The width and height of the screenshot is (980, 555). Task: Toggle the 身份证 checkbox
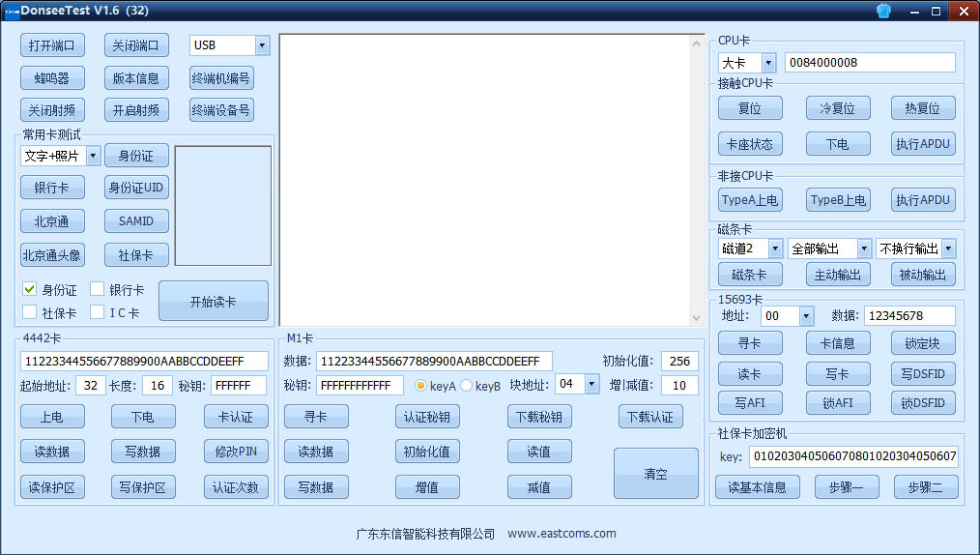click(x=29, y=289)
